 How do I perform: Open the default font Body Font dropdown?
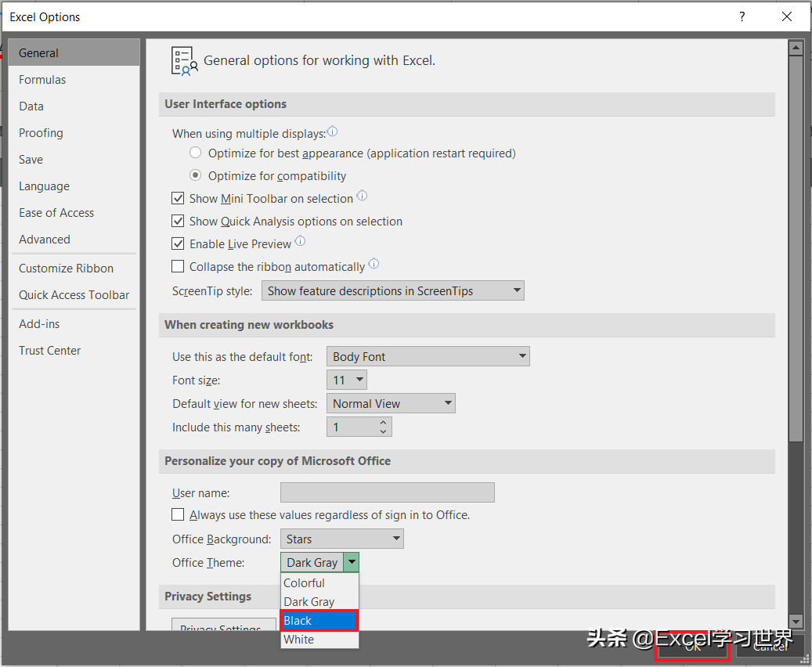428,356
